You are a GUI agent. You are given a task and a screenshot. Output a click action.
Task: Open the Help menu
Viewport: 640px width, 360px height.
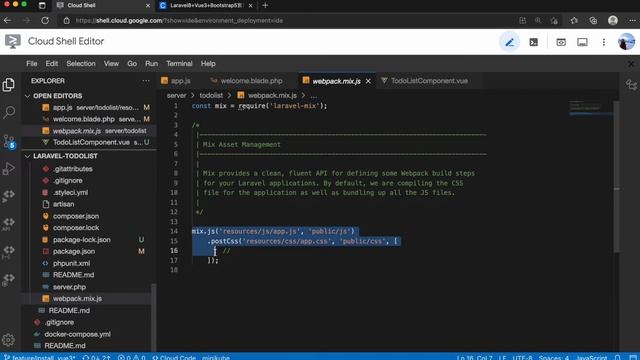pyautogui.click(x=208, y=64)
